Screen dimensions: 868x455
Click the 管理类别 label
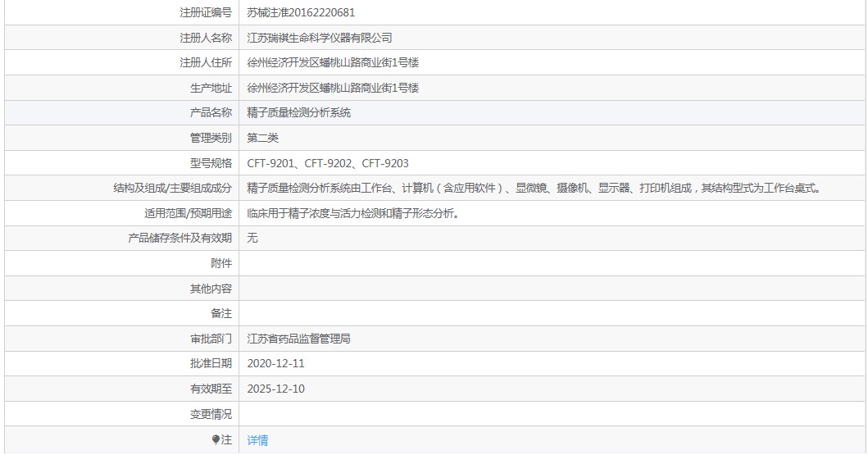click(211, 138)
